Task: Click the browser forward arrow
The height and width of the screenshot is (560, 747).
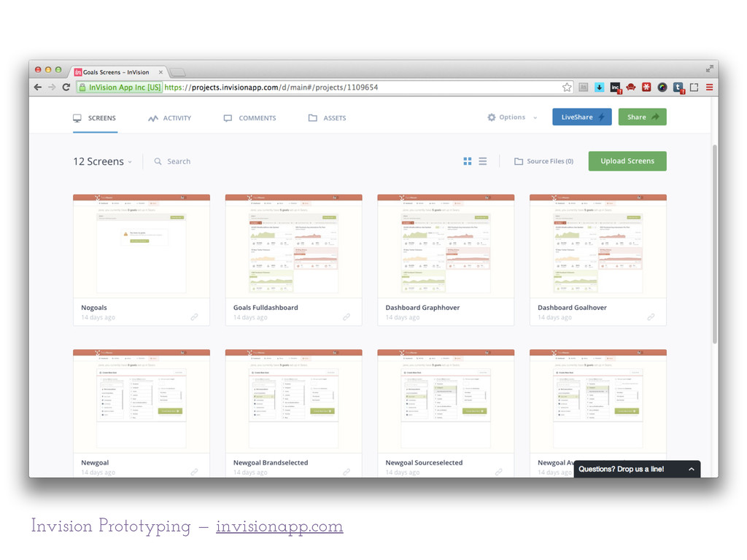Action: [52, 87]
